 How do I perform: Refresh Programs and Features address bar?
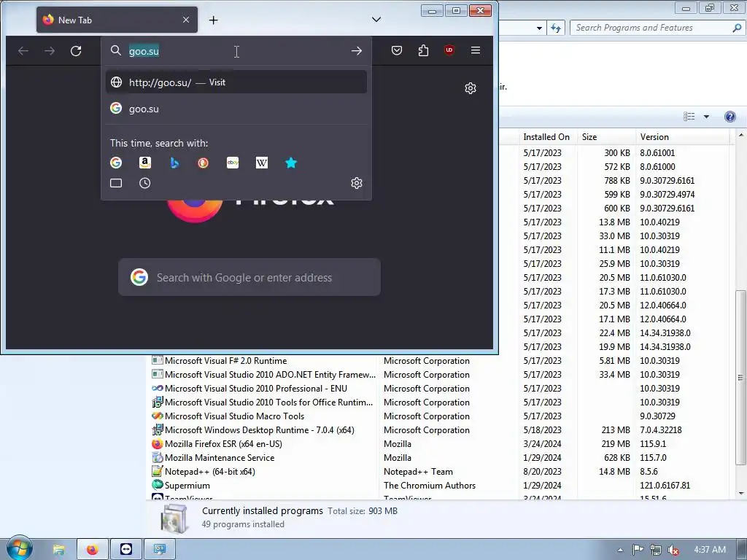point(556,28)
